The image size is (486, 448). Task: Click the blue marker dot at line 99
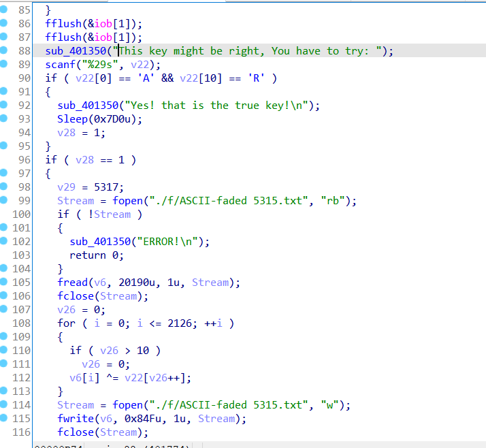click(x=5, y=200)
